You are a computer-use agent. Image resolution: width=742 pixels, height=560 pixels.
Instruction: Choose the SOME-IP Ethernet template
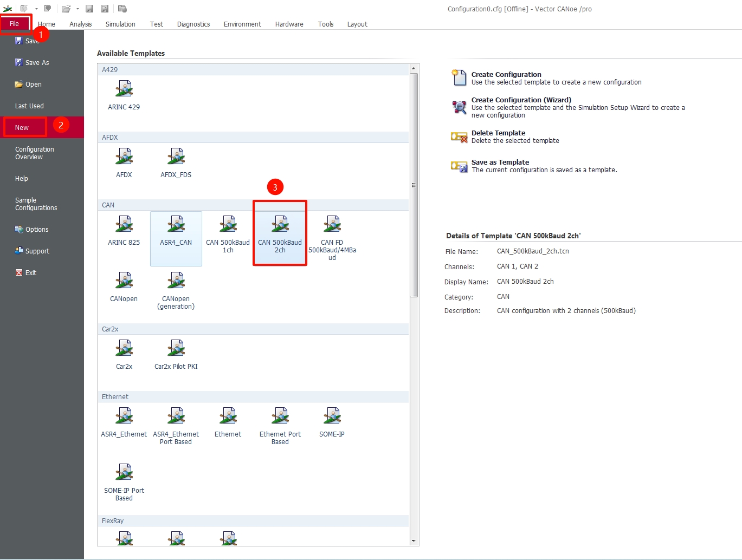332,416
